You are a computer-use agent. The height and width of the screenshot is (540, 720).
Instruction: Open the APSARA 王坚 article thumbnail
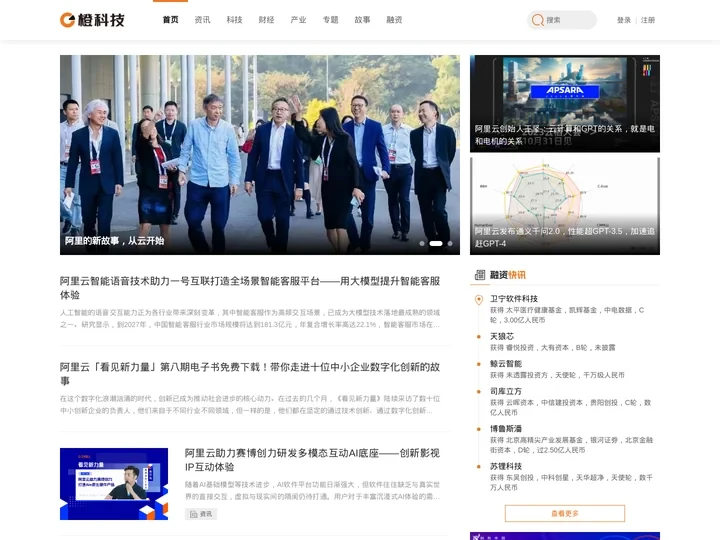click(565, 104)
